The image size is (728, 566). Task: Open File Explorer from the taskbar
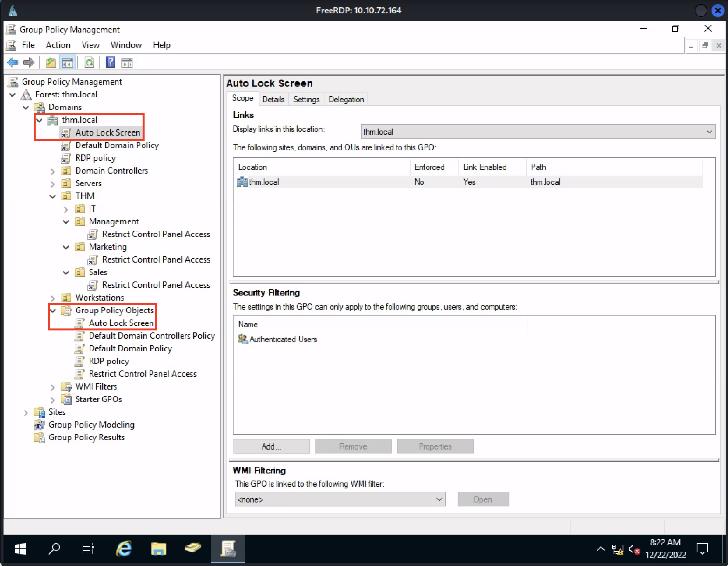click(158, 549)
